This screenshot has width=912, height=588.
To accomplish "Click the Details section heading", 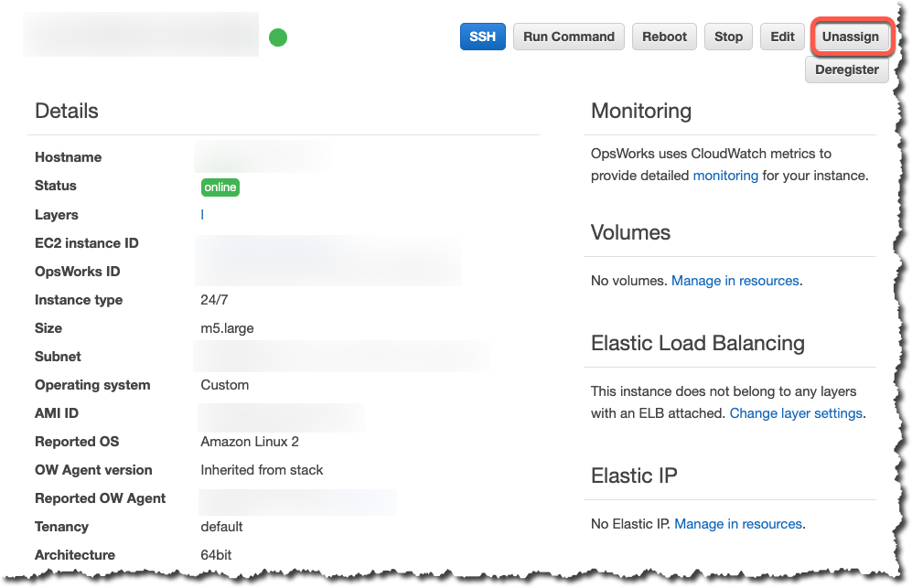I will [x=66, y=111].
